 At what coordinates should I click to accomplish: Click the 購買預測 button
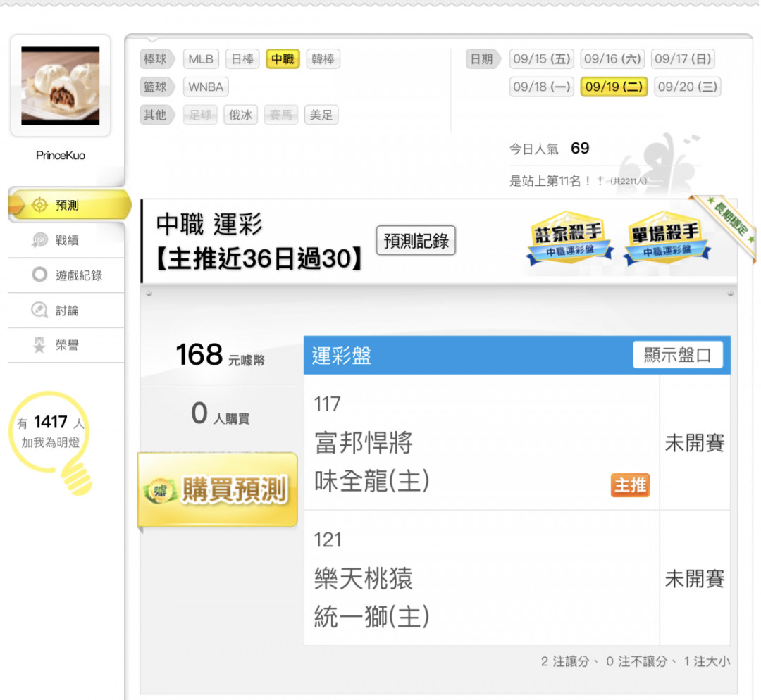click(x=218, y=489)
